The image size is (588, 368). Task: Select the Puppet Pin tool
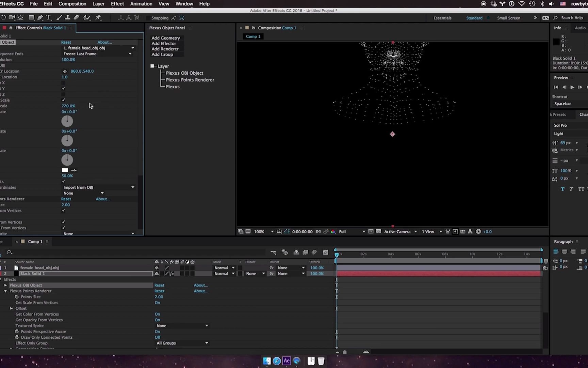click(98, 18)
